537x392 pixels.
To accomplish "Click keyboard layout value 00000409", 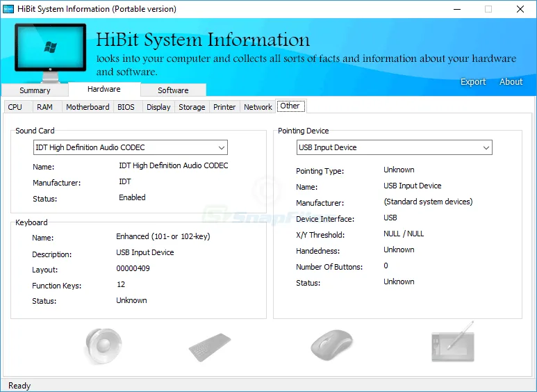I will 133,268.
